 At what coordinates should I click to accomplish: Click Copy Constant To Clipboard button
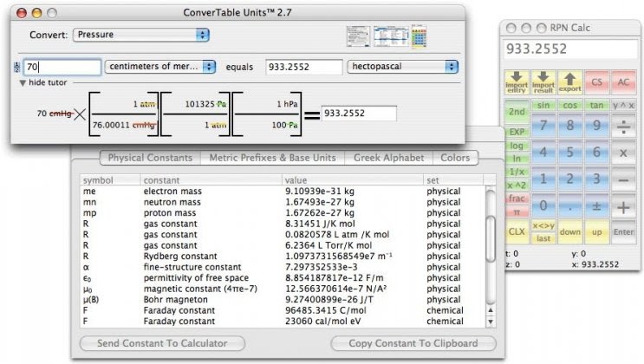(x=413, y=343)
